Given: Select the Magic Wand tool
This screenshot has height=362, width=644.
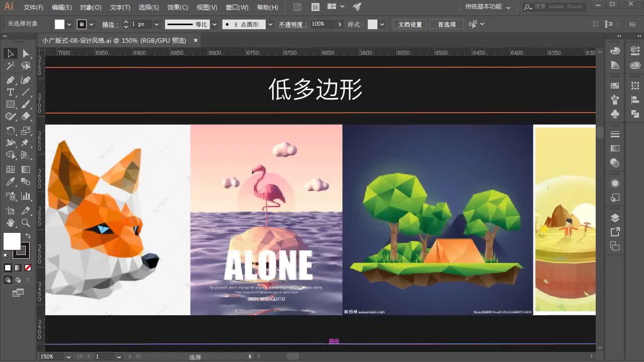Looking at the screenshot, I should pyautogui.click(x=10, y=66).
